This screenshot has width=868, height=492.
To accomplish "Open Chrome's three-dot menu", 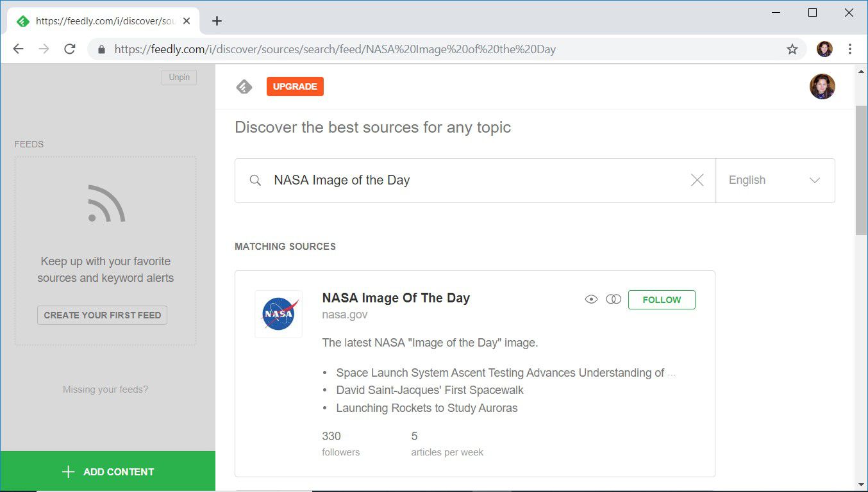I will coord(849,49).
